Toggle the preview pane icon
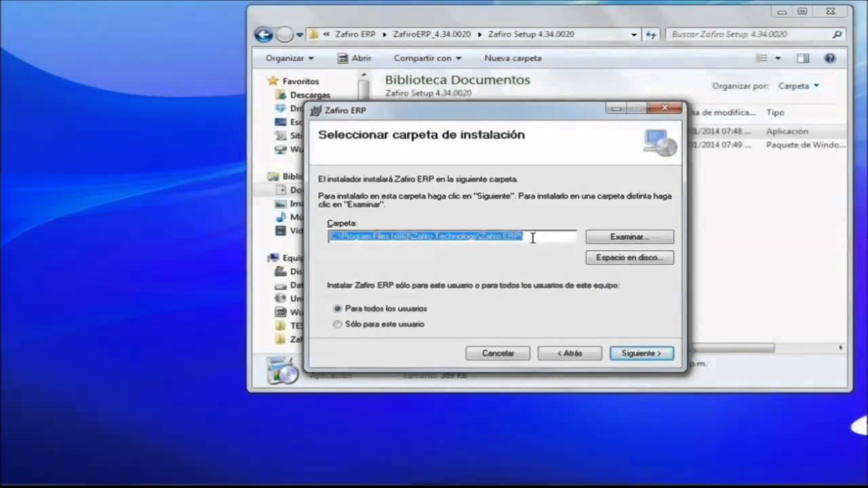 coord(803,58)
